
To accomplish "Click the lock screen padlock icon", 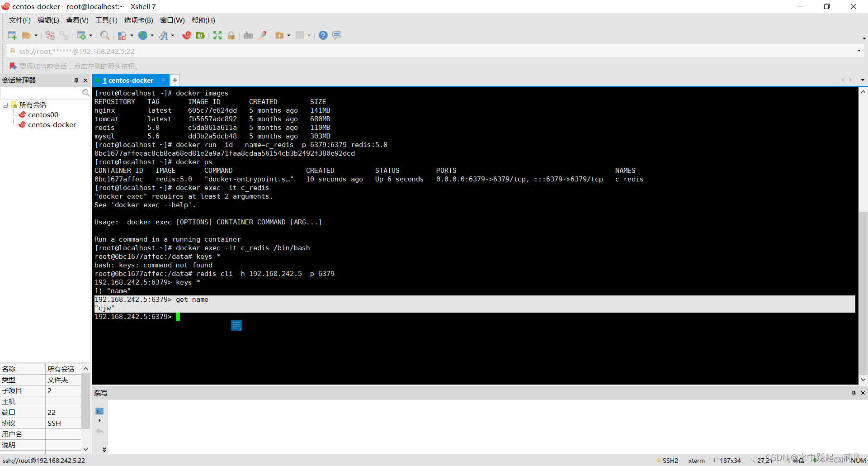I will tap(231, 35).
